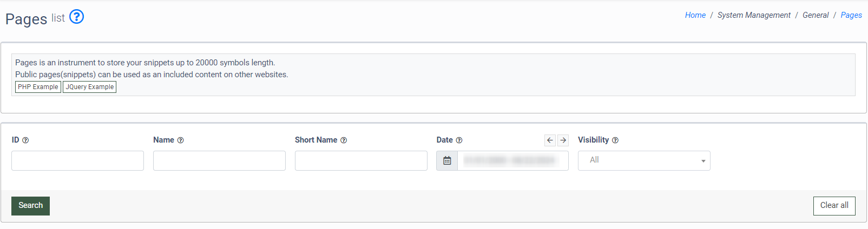
Task: Click the Name field help icon
Action: click(181, 140)
